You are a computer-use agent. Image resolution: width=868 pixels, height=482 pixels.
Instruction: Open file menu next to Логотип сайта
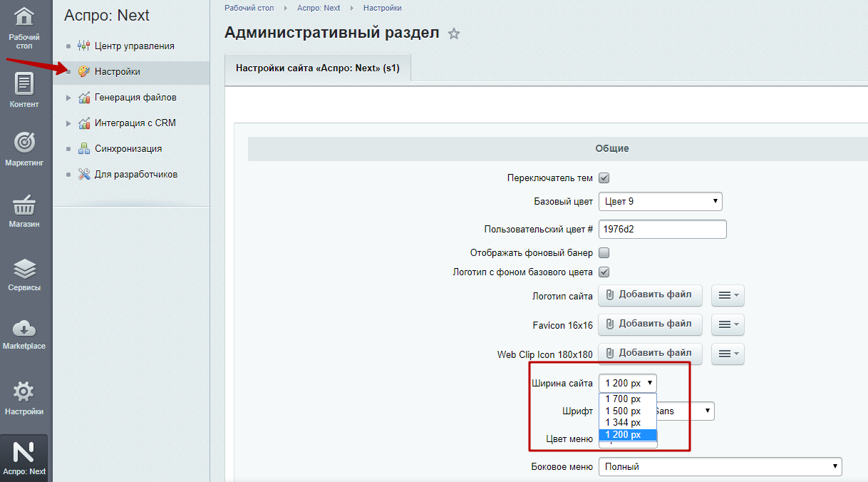point(728,295)
